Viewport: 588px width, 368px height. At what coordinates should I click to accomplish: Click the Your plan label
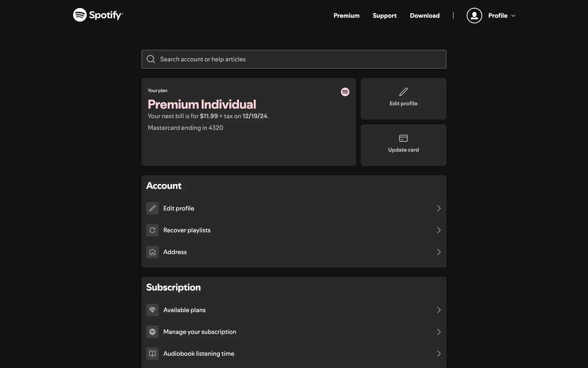coord(157,90)
